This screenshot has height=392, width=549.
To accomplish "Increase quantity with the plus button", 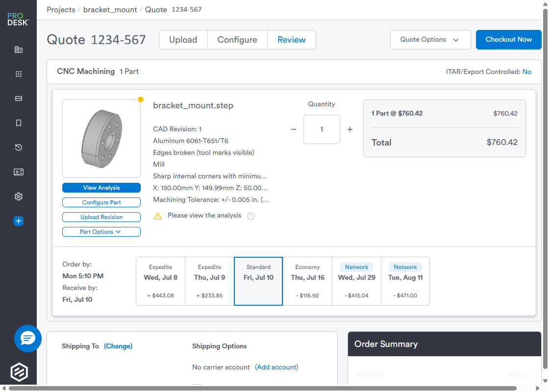I will tap(350, 129).
